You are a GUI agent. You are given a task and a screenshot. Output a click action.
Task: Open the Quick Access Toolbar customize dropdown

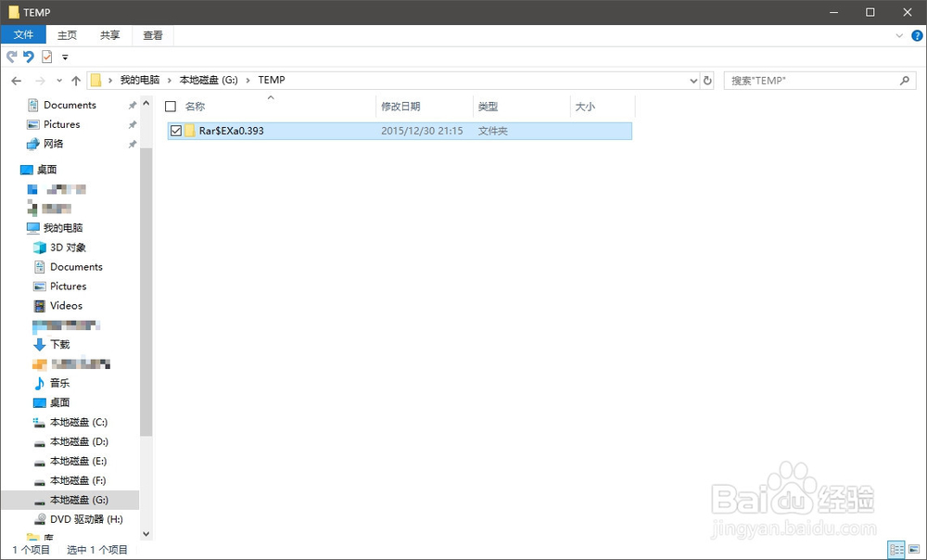64,57
